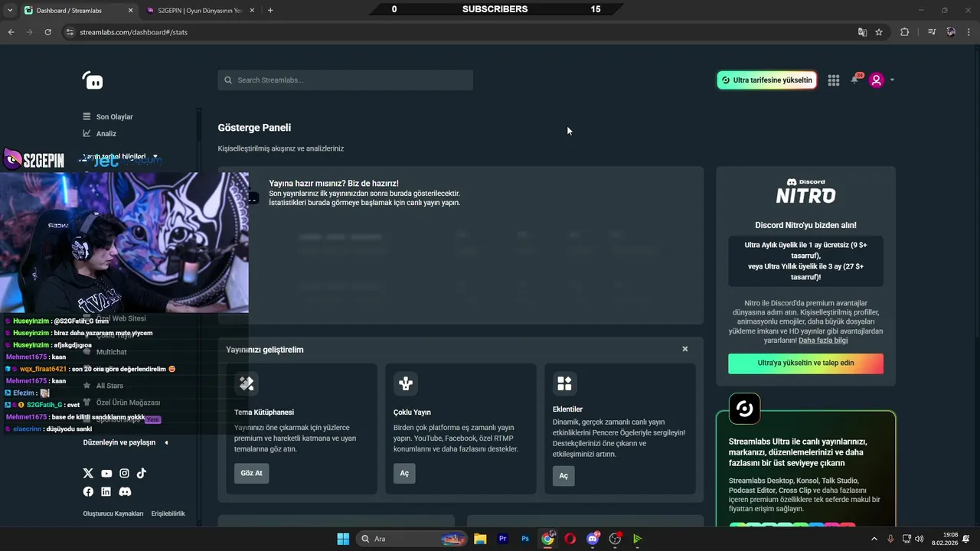Open File Explorer from taskbar

480,539
